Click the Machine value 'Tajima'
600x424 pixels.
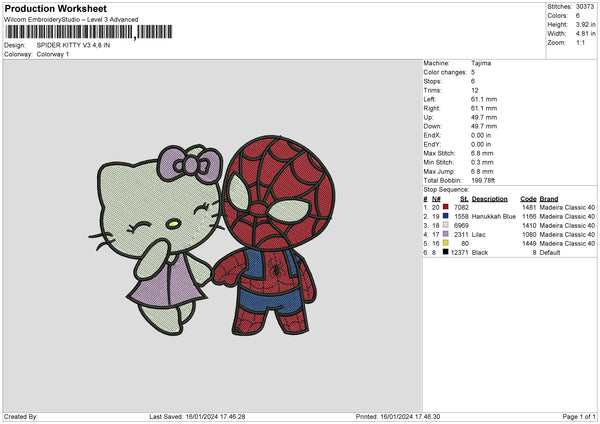[481, 63]
